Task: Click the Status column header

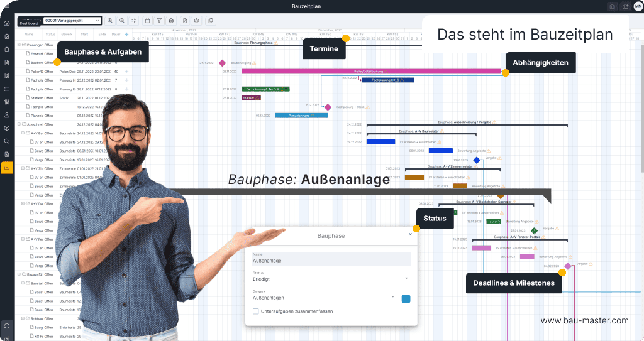Action: [x=50, y=35]
